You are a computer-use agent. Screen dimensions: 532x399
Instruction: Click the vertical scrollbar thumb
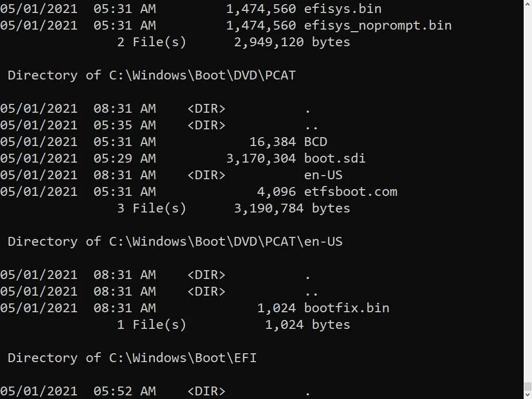pos(527,385)
